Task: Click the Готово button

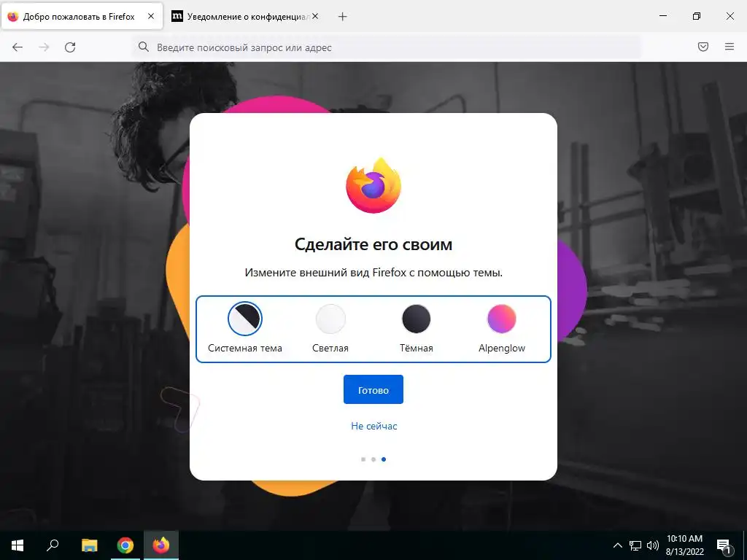Action: coord(373,389)
